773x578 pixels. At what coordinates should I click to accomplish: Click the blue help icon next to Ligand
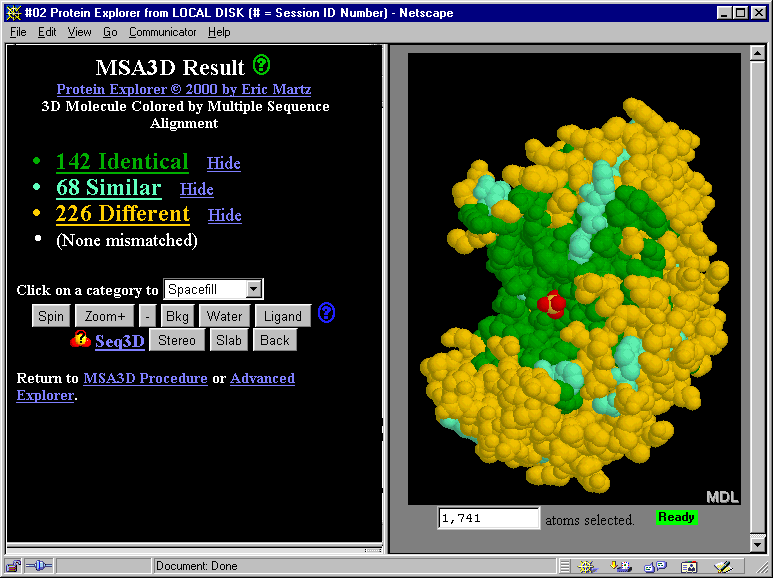326,314
